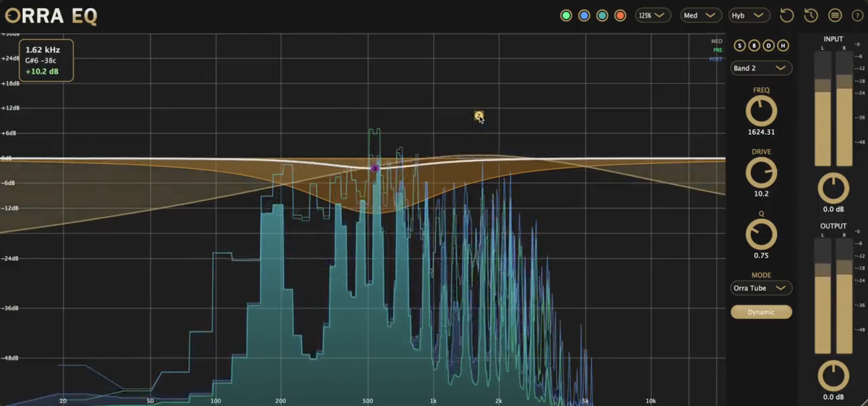868x406 pixels.
Task: Click the blue POST analyzer label
Action: 716,59
